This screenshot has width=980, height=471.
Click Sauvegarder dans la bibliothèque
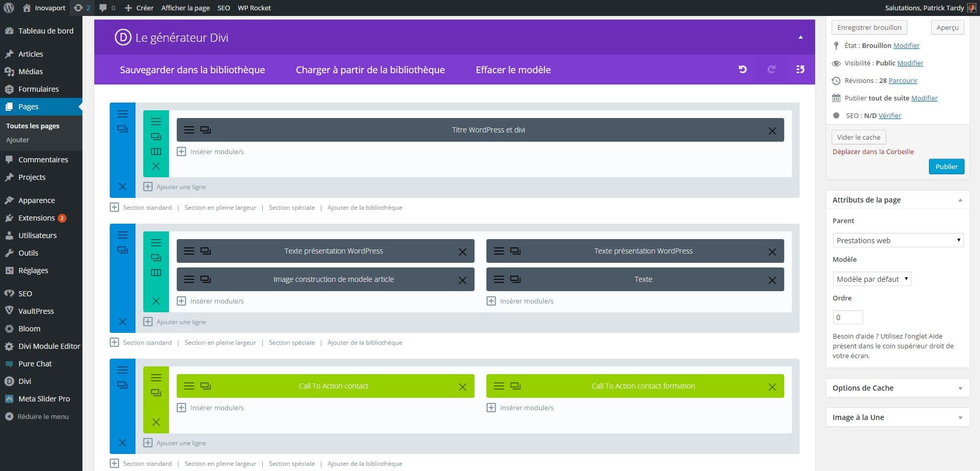click(192, 70)
